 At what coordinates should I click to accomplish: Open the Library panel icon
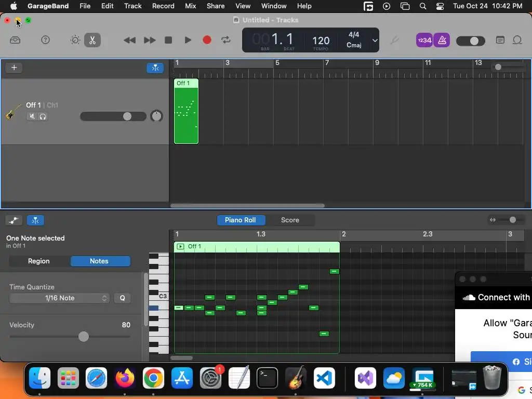(15, 40)
